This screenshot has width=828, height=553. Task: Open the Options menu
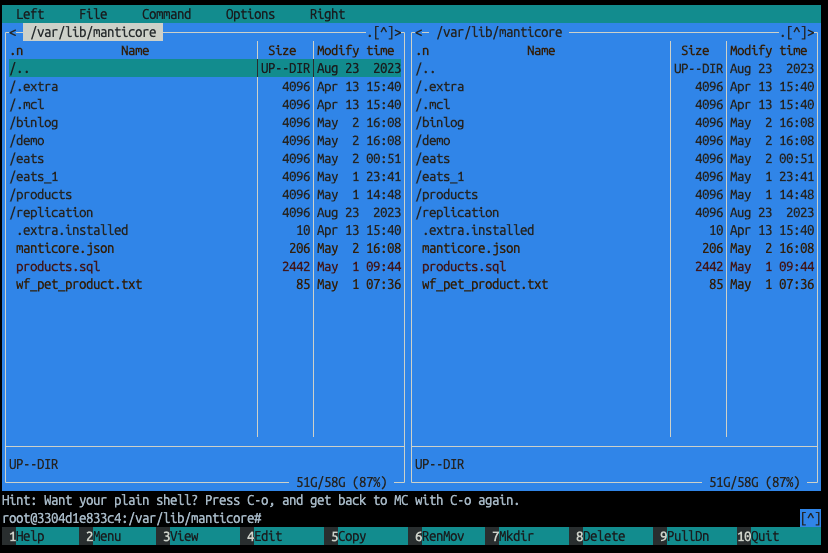pyautogui.click(x=250, y=14)
